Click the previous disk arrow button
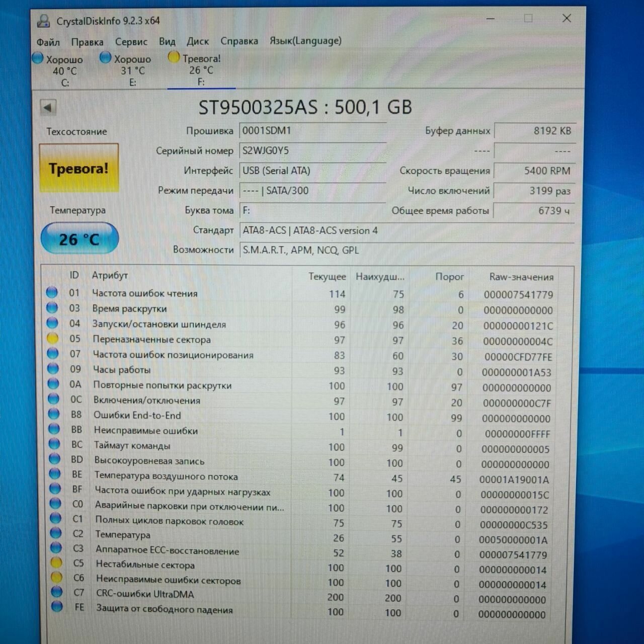644x644 pixels. tap(48, 107)
